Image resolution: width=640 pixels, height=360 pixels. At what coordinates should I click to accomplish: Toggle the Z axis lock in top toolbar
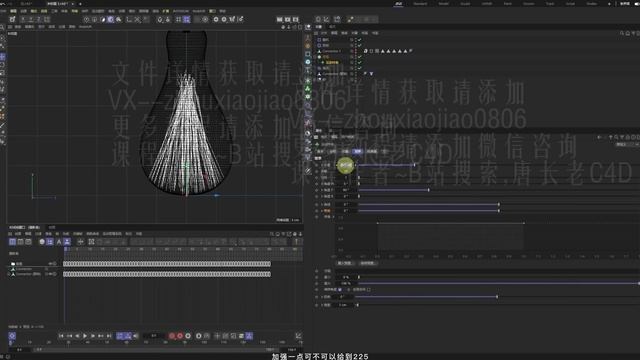click(x=39, y=19)
